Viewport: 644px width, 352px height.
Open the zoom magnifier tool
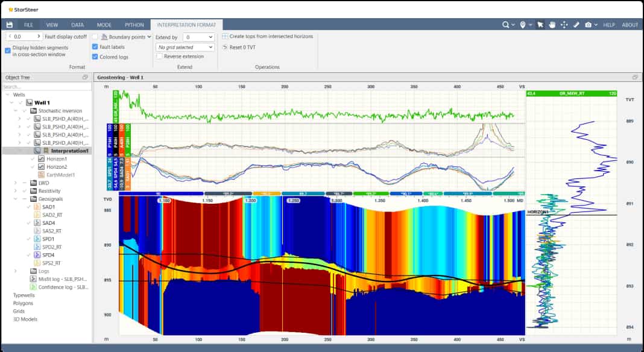(x=506, y=25)
